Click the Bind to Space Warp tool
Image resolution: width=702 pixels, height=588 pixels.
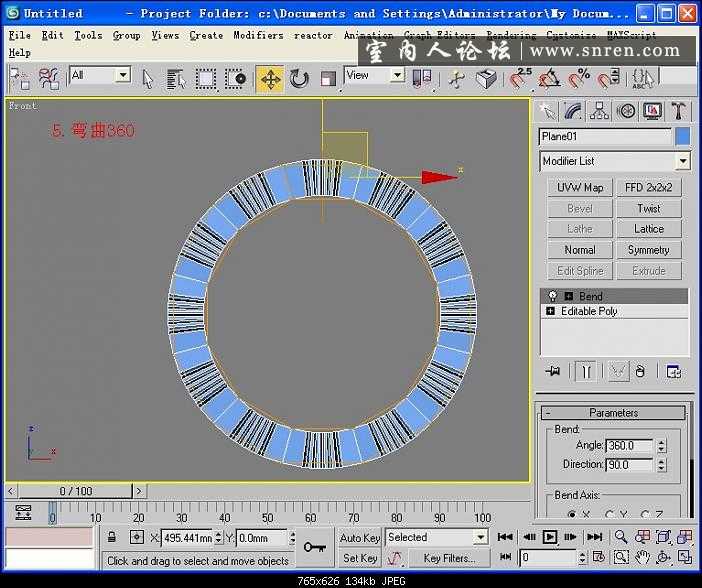pos(49,79)
